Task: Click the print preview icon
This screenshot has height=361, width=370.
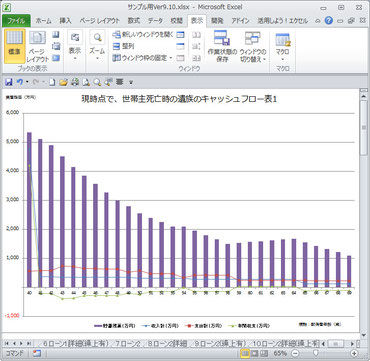Action: (86, 82)
